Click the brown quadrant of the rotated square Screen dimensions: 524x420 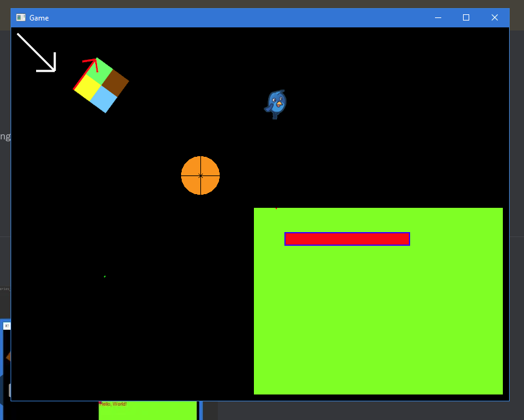[x=115, y=82]
